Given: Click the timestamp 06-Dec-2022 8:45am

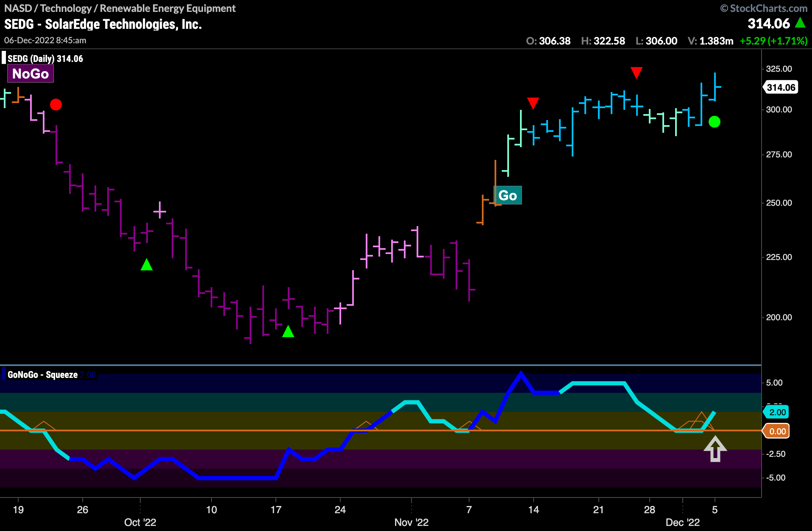Looking at the screenshot, I should tap(45, 40).
